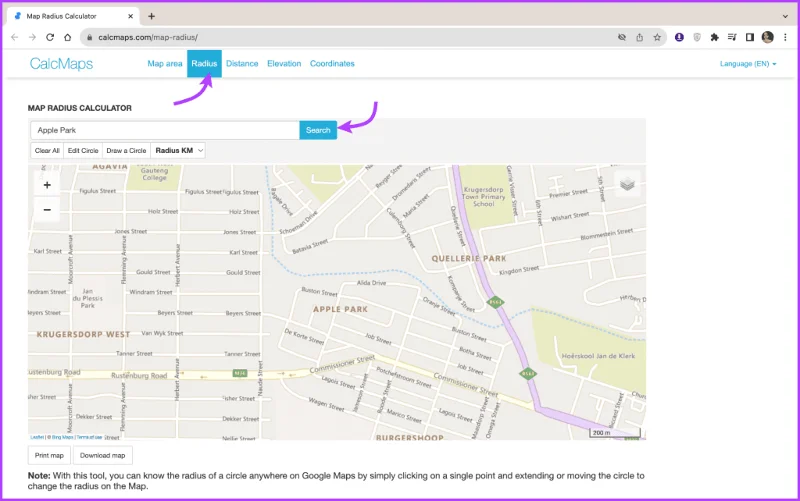
Task: Click the Draw a Circle button
Action: point(126,151)
